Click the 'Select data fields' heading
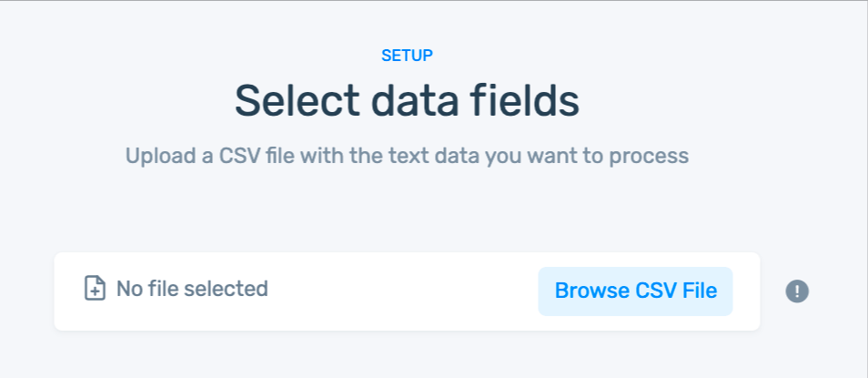This screenshot has width=868, height=378. (407, 101)
